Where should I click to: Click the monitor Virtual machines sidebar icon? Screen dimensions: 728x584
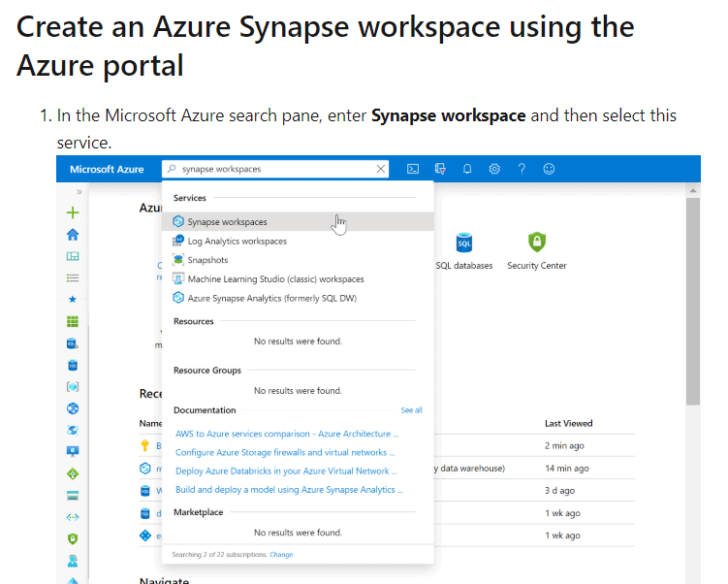tap(73, 451)
